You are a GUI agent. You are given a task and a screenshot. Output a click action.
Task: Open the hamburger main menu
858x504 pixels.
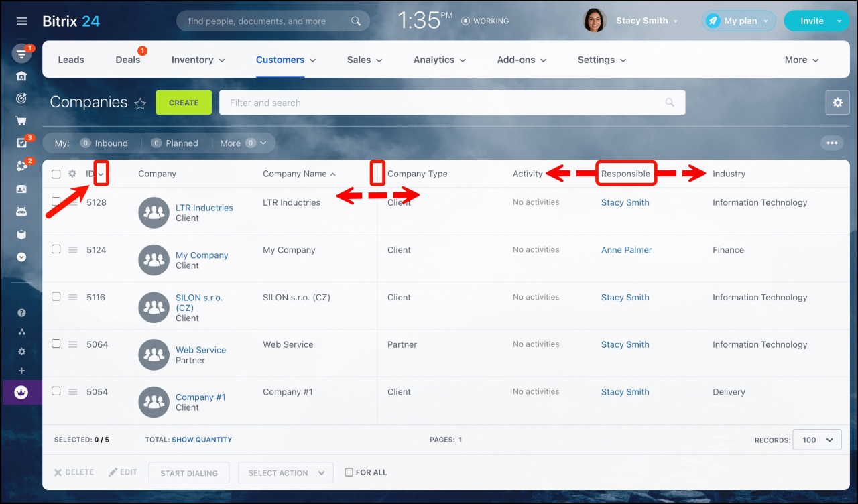[x=21, y=21]
